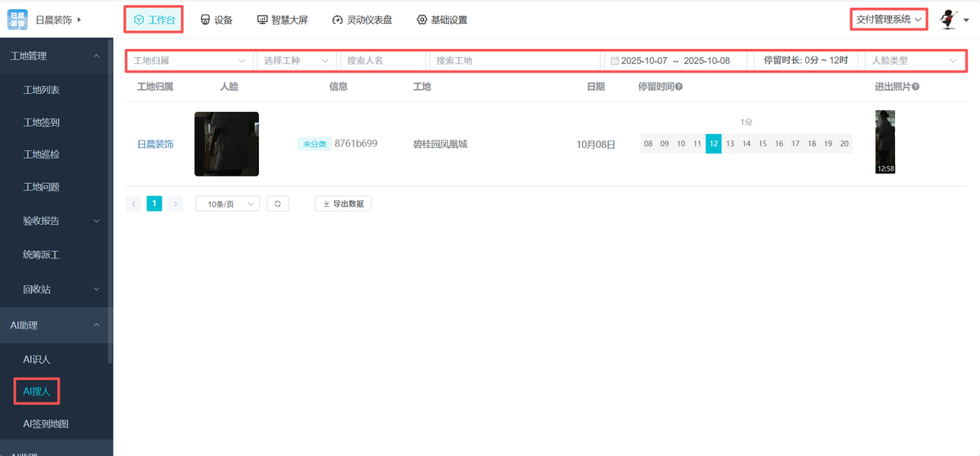Go to previous page arrow

pyautogui.click(x=134, y=203)
